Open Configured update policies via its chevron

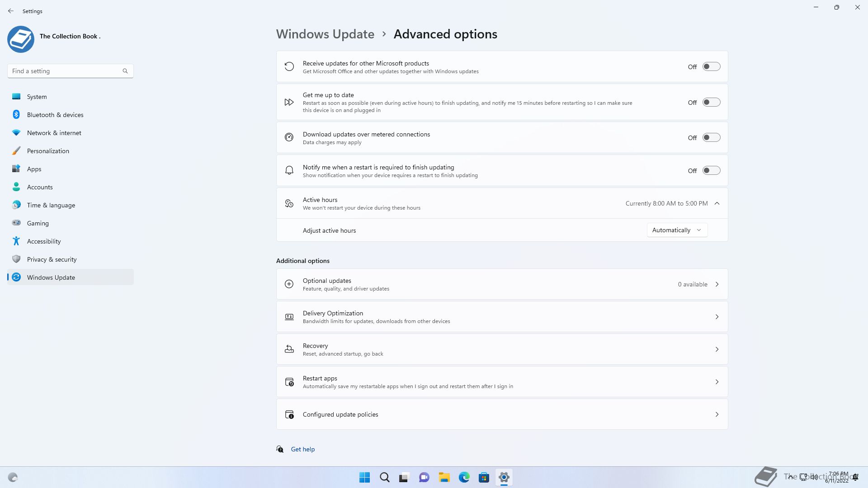pos(717,414)
